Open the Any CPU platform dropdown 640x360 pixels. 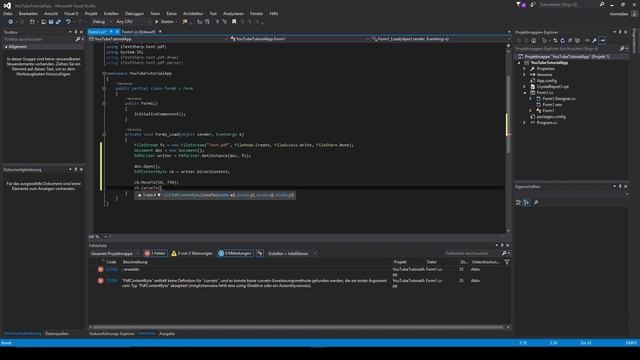[133, 22]
